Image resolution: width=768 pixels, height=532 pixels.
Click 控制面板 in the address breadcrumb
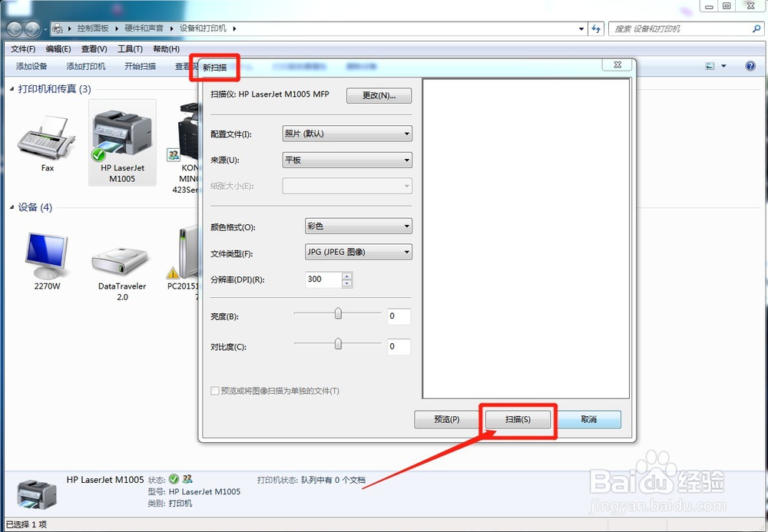(x=93, y=28)
